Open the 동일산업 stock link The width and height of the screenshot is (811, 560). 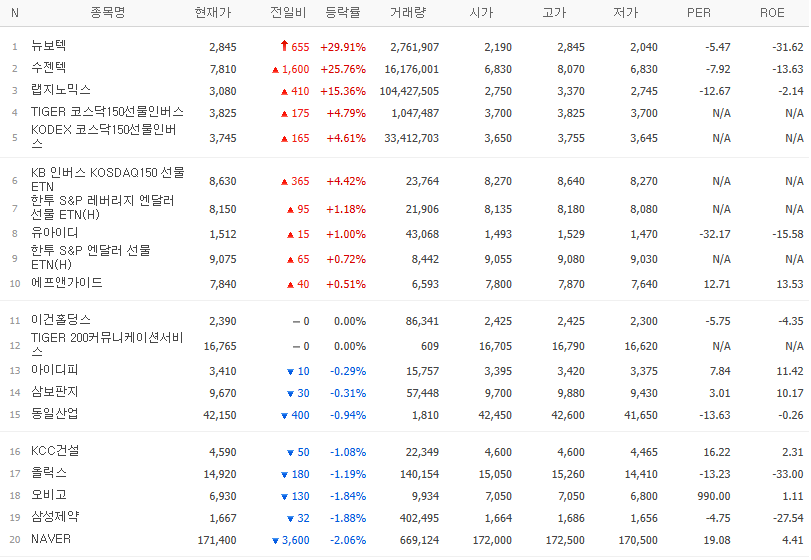pos(54,414)
